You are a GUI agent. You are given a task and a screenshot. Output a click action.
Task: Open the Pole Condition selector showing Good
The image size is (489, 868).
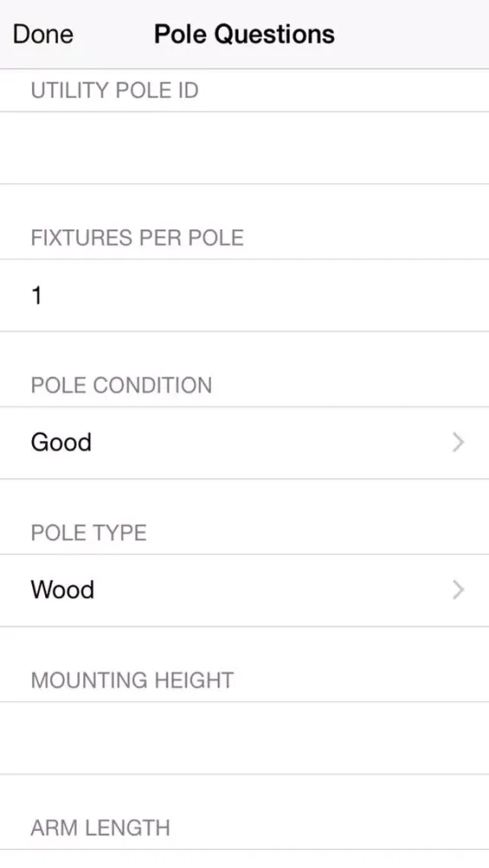tap(244, 443)
